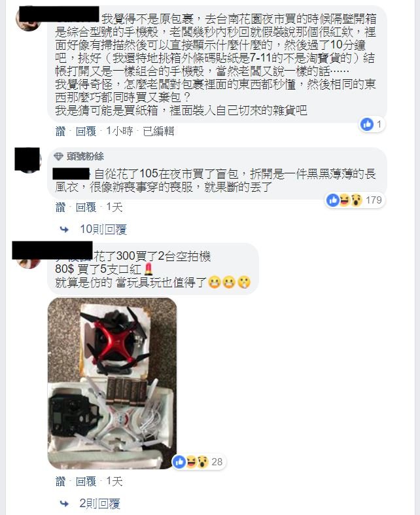Open the first commenter's profile avatar
Screen dimensions: 420x515
(28, 18)
